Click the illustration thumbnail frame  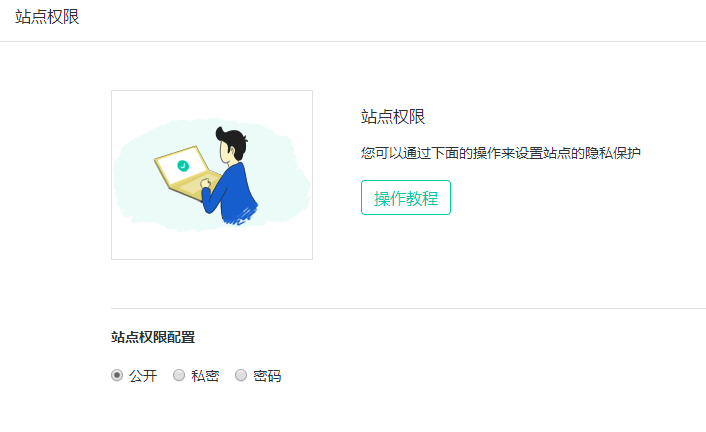coord(212,175)
